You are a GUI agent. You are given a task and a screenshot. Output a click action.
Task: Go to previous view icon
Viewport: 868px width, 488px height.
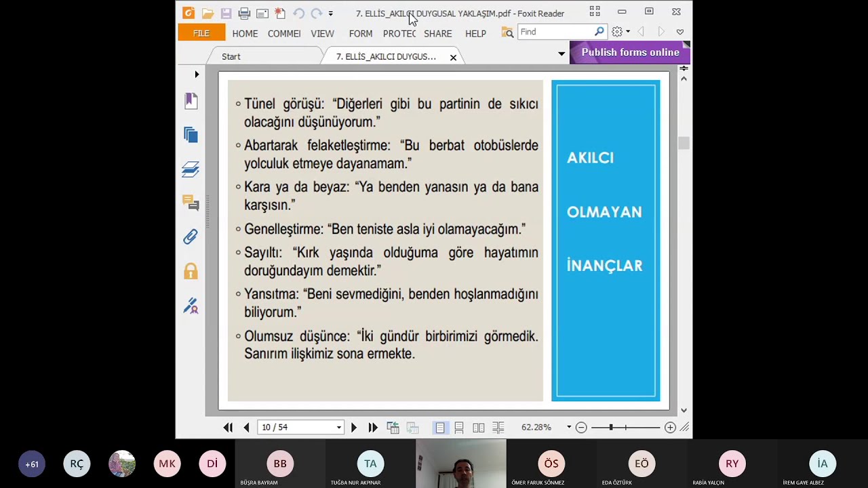click(393, 427)
